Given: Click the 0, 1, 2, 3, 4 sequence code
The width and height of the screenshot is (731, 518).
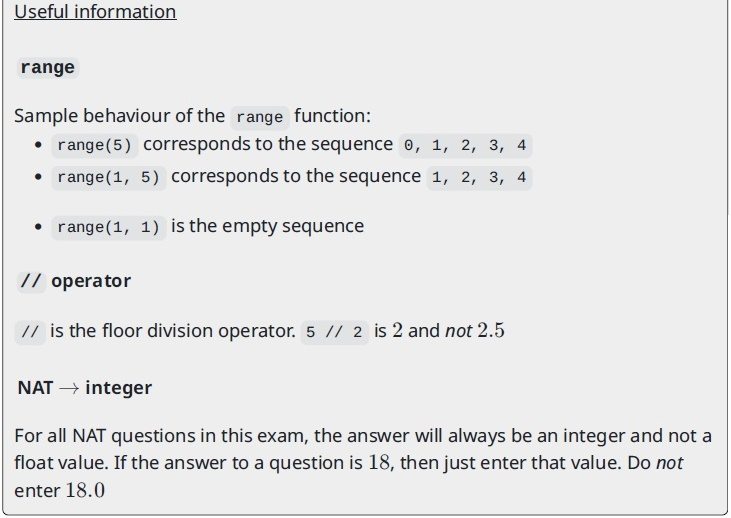Looking at the screenshot, I should pos(465,145).
